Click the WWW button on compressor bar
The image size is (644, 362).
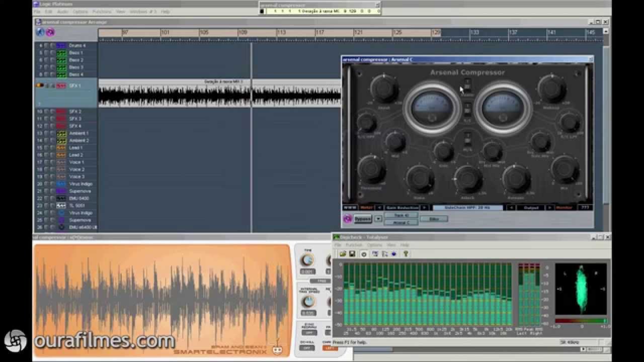click(349, 207)
